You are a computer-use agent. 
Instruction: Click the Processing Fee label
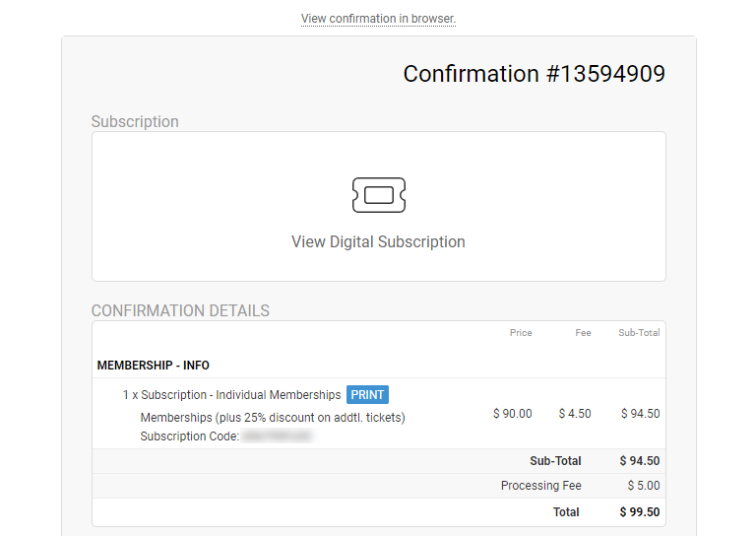point(541,486)
